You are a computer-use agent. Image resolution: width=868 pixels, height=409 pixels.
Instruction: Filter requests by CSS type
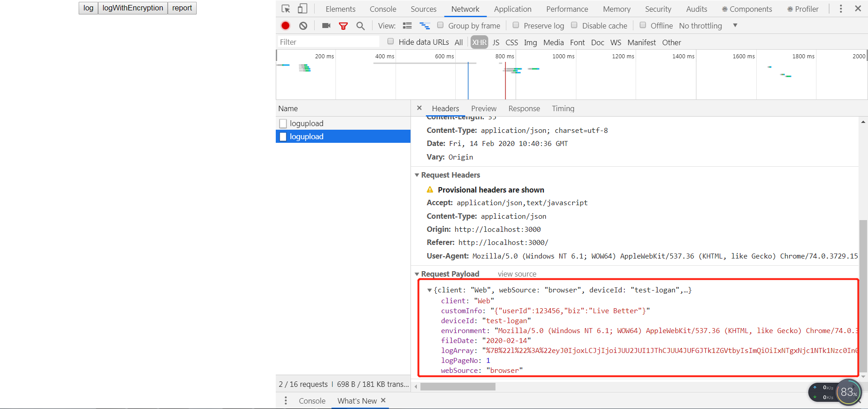512,42
